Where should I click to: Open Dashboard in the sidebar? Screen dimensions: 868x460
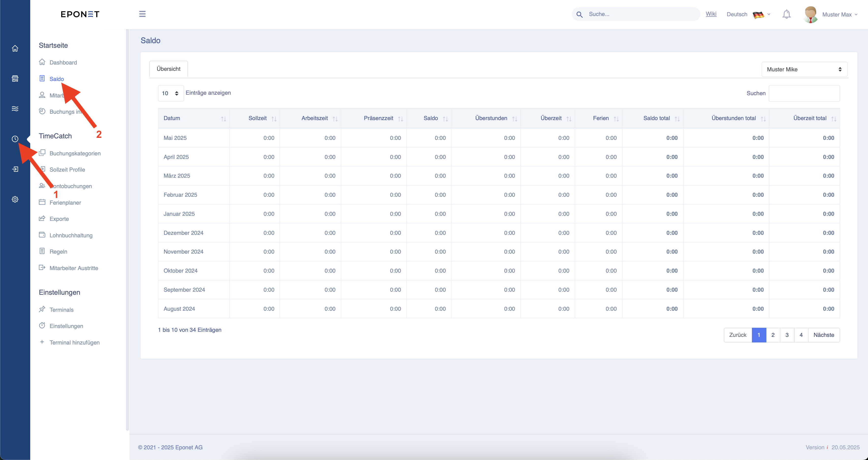(x=63, y=62)
